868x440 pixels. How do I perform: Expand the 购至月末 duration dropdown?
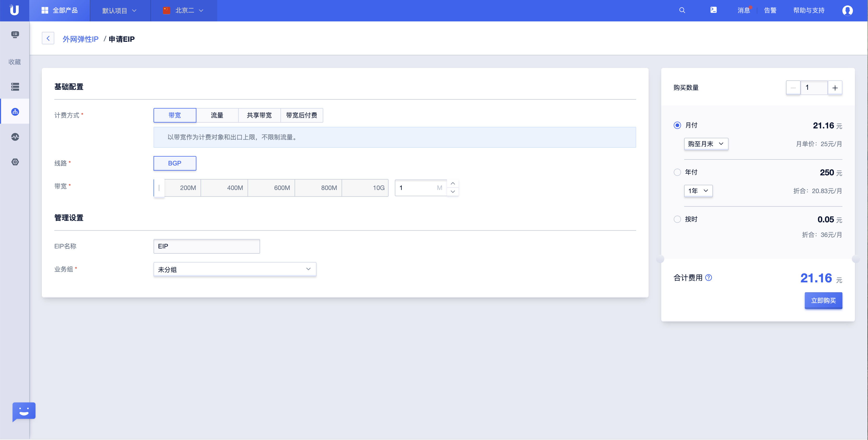pyautogui.click(x=706, y=144)
